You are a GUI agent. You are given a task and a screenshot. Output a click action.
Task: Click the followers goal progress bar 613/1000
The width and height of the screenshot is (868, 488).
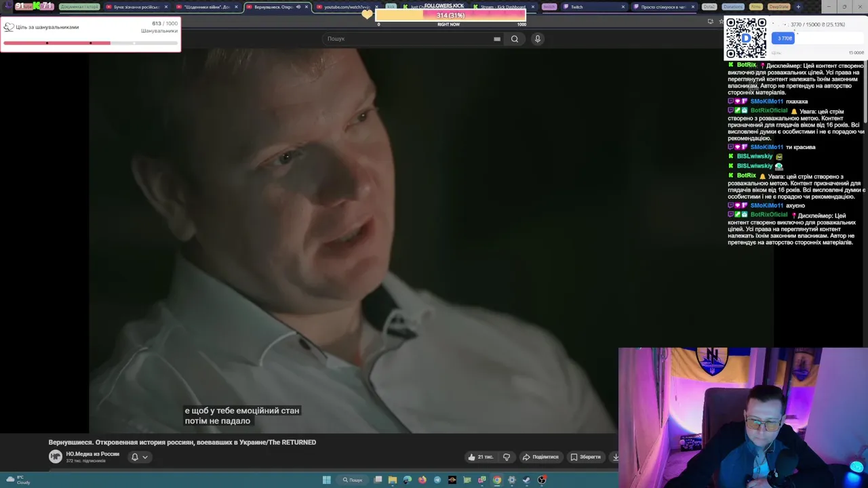click(x=90, y=43)
